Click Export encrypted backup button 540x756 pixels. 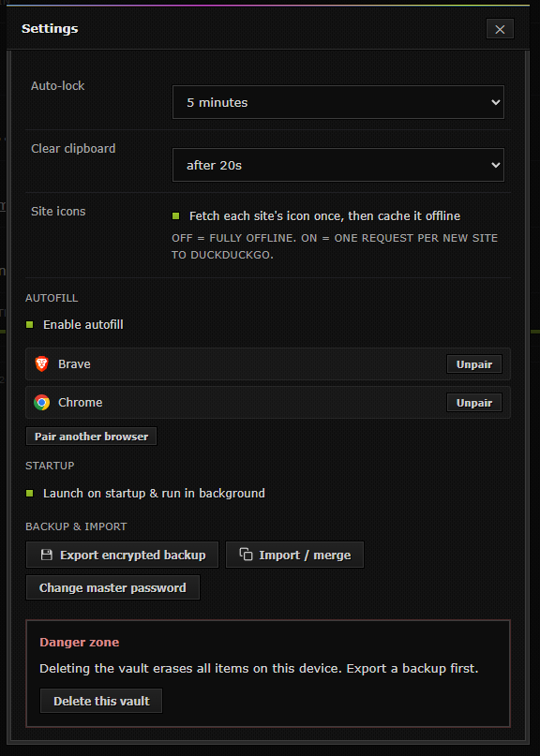(x=122, y=555)
